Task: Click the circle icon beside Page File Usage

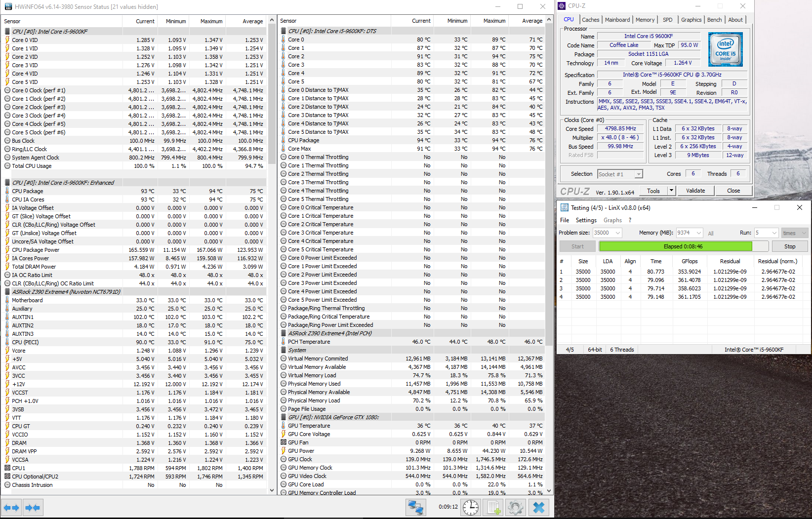Action: [x=284, y=409]
